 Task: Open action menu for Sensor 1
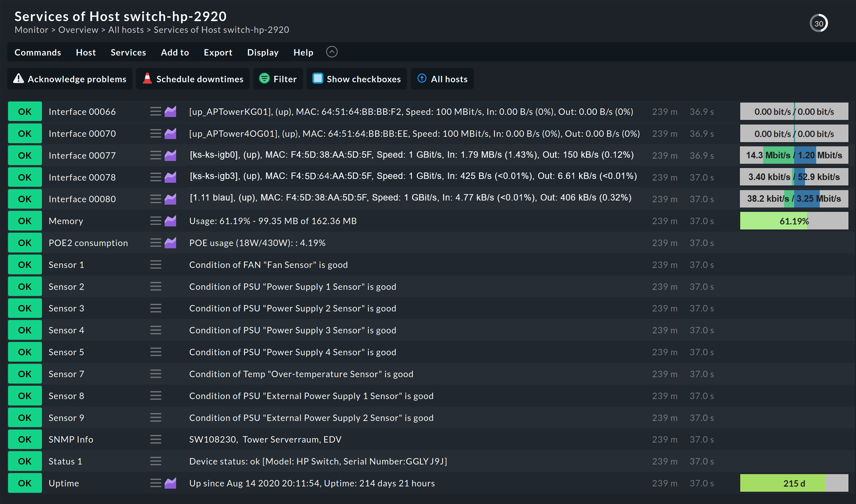156,264
